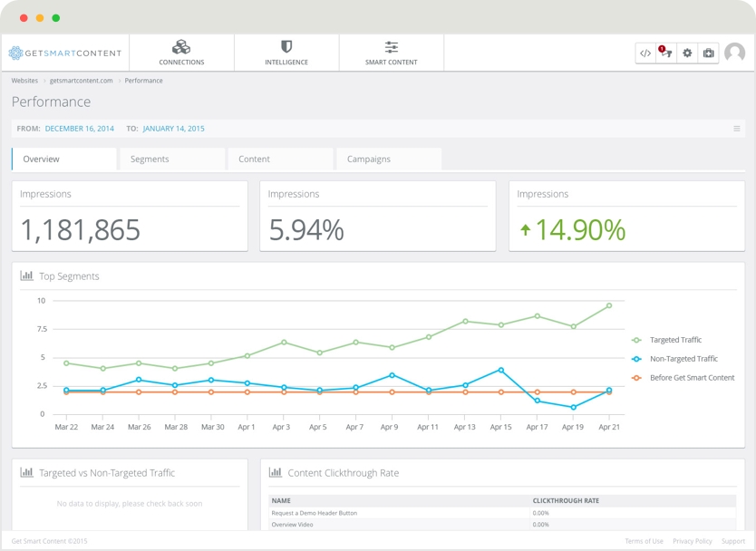
Task: Open settings gear icon
Action: (687, 53)
